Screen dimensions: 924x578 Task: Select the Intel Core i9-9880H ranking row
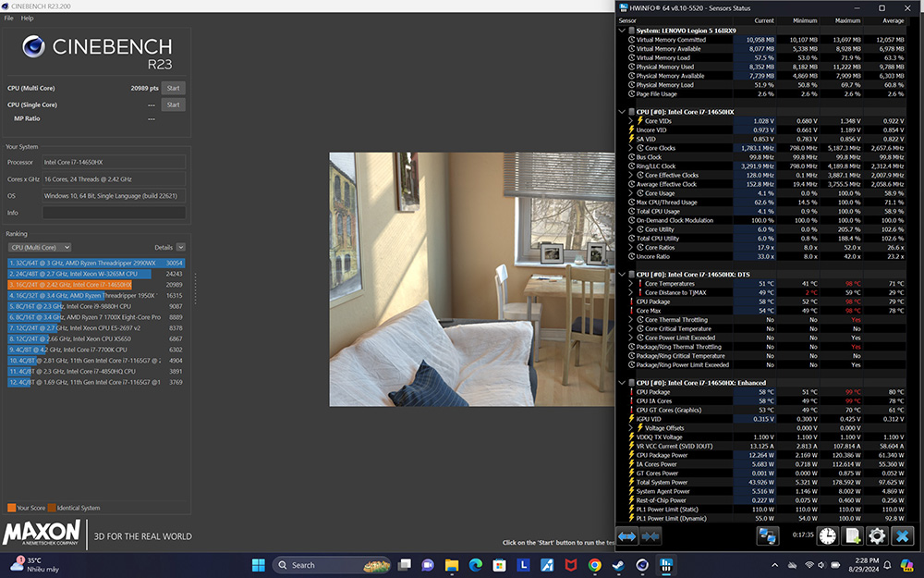[96, 307]
